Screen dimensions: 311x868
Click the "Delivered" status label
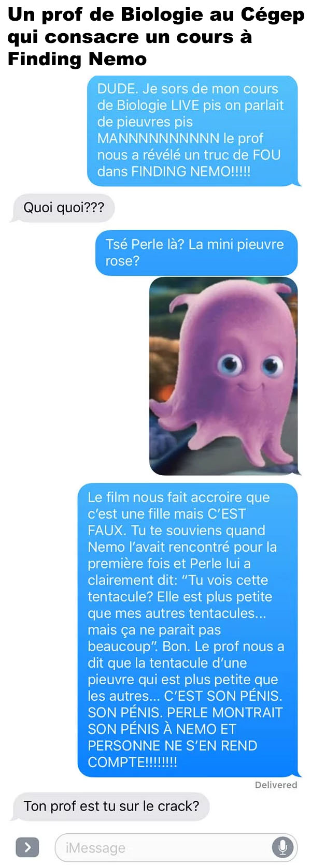tap(276, 785)
